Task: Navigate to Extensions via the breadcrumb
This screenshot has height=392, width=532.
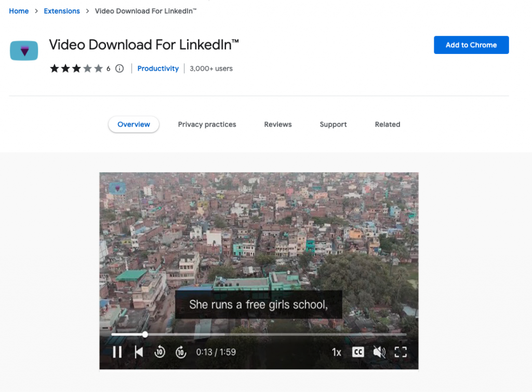Action: pyautogui.click(x=62, y=11)
